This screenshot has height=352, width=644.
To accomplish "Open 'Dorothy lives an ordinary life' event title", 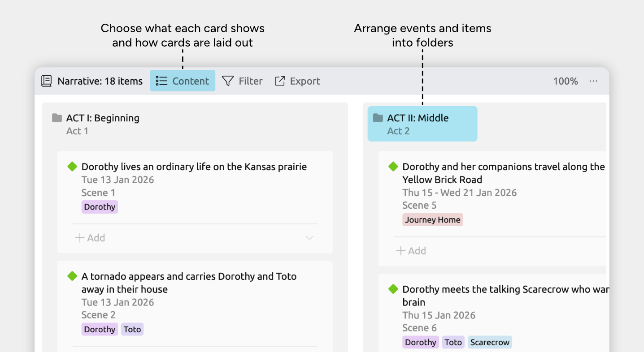I will (194, 167).
